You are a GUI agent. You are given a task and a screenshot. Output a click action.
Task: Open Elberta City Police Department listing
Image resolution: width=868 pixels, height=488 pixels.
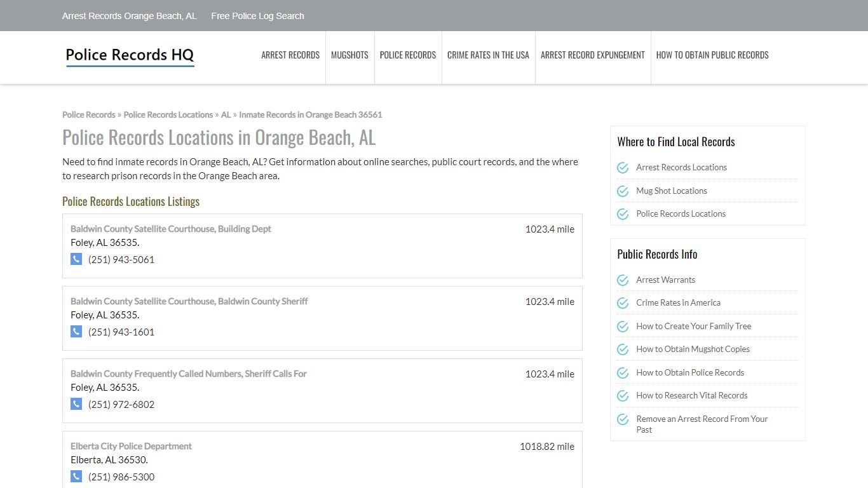[131, 446]
